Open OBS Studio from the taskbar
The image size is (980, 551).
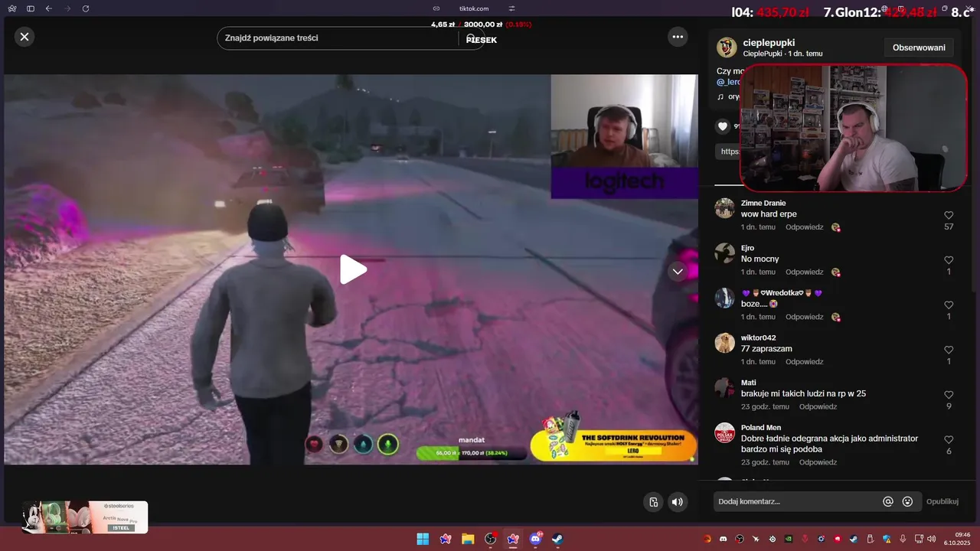pyautogui.click(x=491, y=539)
